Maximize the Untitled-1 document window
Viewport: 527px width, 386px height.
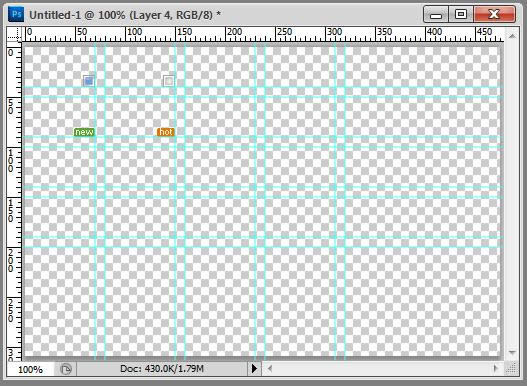coord(461,14)
